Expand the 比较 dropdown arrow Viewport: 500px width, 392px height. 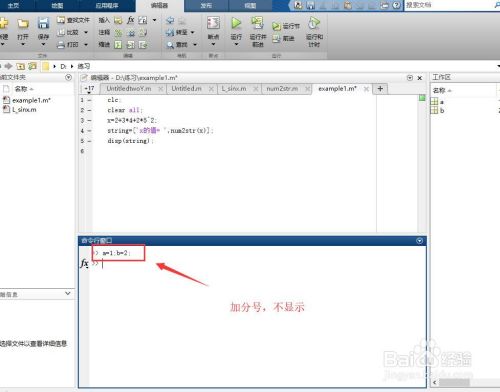tap(86, 32)
